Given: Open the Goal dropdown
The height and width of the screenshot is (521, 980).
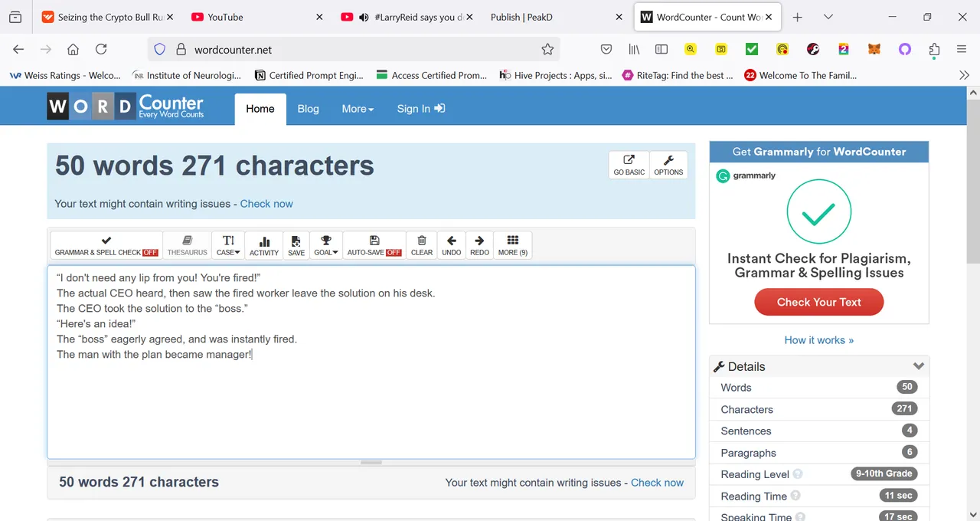Looking at the screenshot, I should (326, 245).
